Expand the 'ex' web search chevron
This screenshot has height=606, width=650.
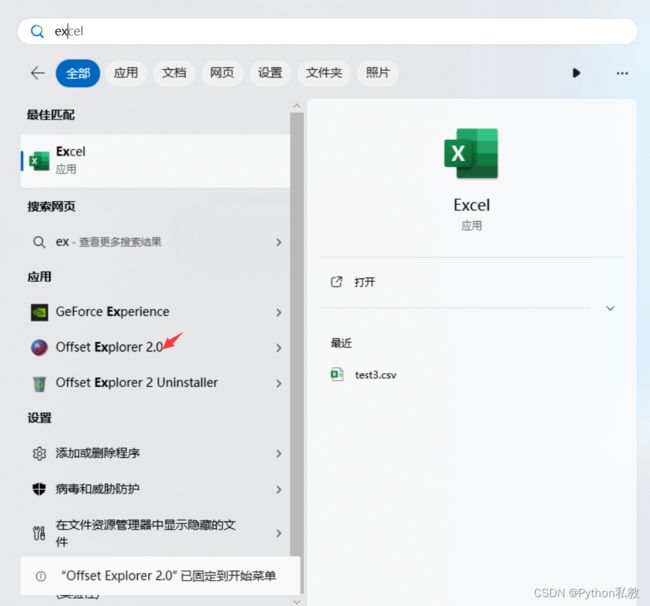[279, 242]
